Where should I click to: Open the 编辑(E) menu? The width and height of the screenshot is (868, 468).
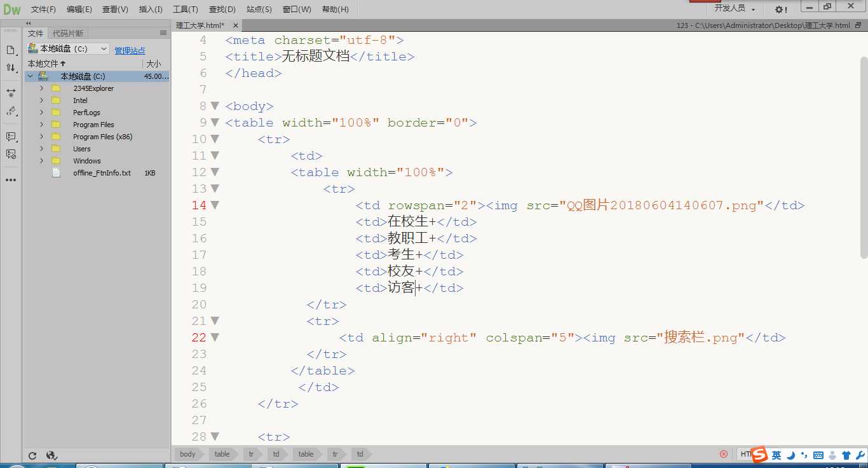79,10
